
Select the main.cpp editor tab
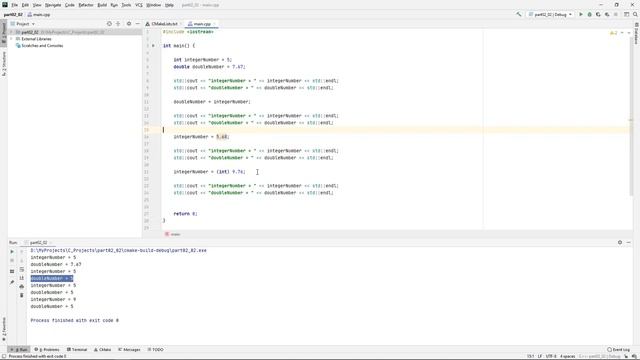pos(202,24)
